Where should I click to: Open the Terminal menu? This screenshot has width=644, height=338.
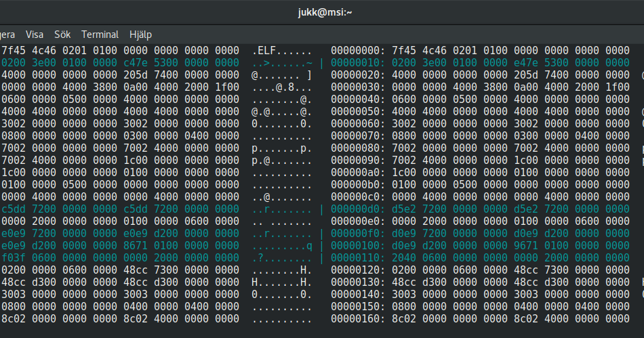100,35
